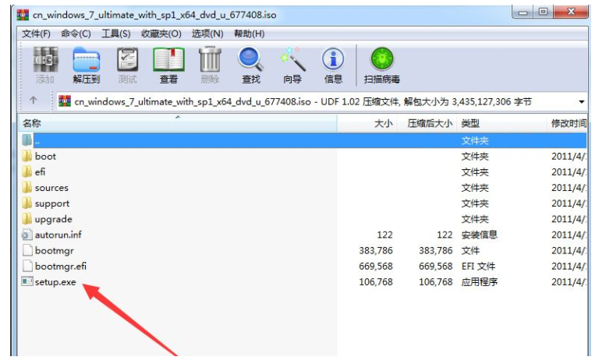Select the efi folder icon

point(27,171)
